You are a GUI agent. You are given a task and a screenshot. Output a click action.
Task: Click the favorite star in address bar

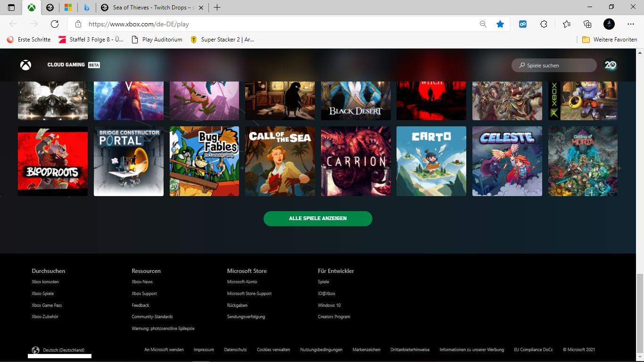pos(500,24)
